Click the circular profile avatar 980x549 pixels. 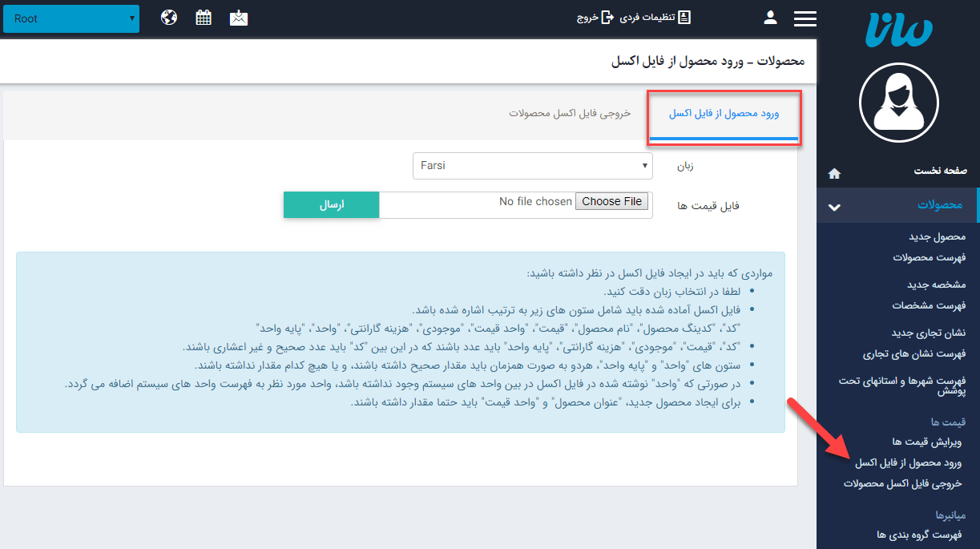(x=898, y=103)
